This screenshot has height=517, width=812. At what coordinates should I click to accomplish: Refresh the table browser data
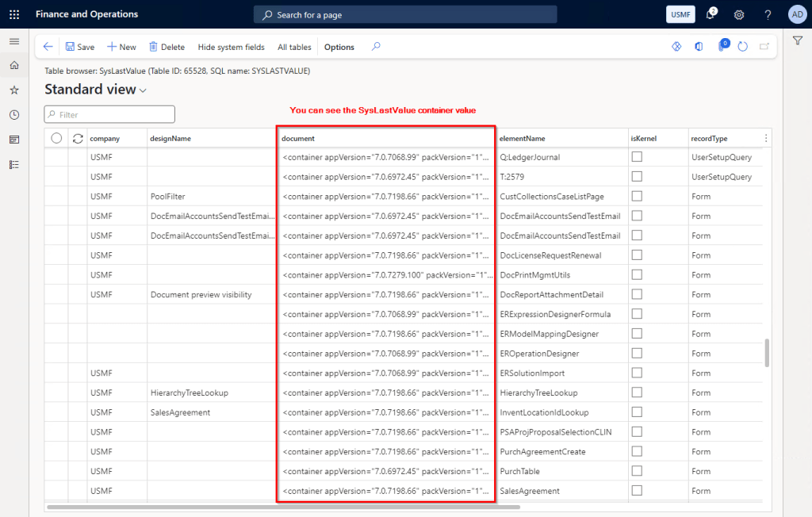743,47
